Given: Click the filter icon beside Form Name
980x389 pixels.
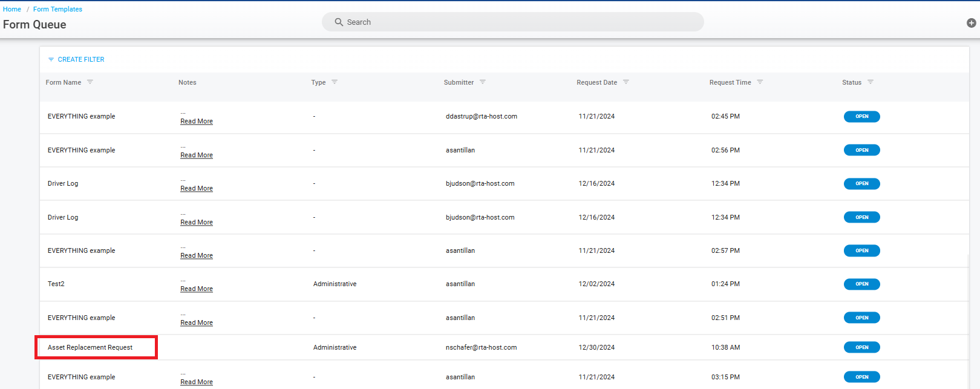Looking at the screenshot, I should pyautogui.click(x=90, y=82).
